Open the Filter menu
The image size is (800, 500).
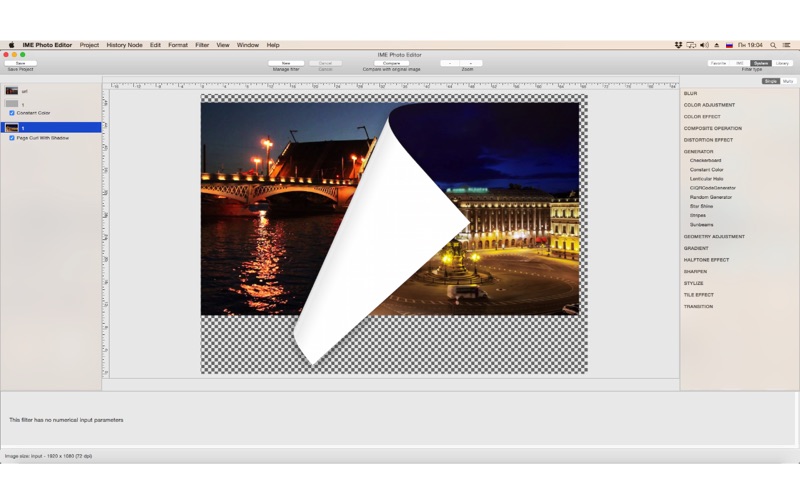click(202, 45)
